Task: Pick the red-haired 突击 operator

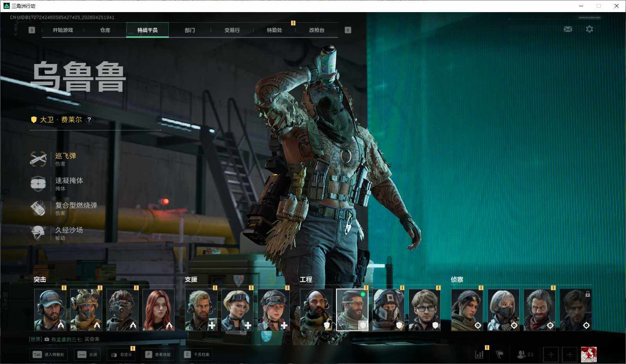Action: (158, 310)
